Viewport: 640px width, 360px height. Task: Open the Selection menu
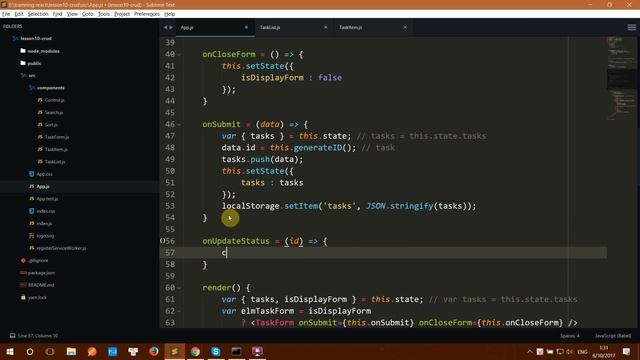pyautogui.click(x=38, y=14)
